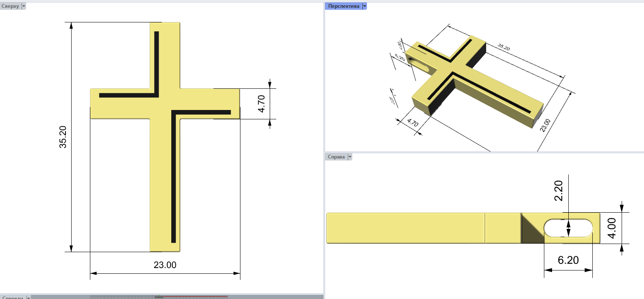Open the Сверху viewport dropdown arrow
This screenshot has width=644, height=299.
coord(24,6)
